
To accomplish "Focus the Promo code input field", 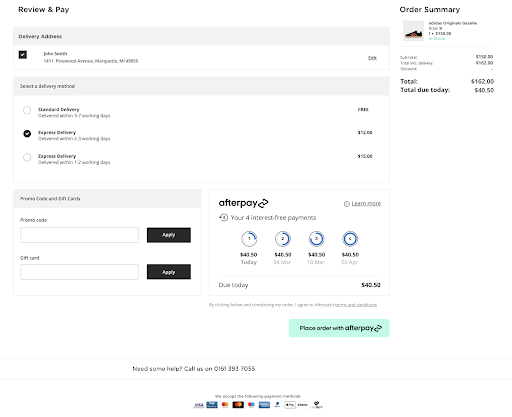I will [79, 235].
